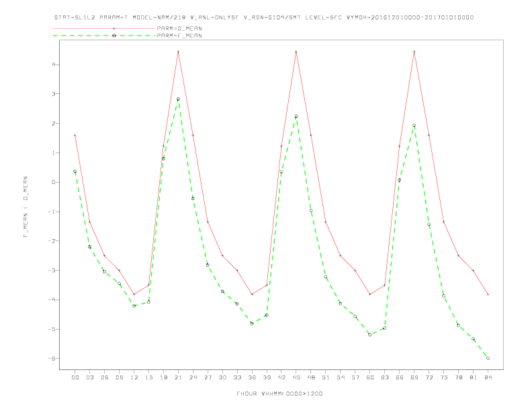Screen dimensions: 532x411
Task: Click the vertical axis label F_MEAN | O_MEAN
Action: (x=26, y=207)
